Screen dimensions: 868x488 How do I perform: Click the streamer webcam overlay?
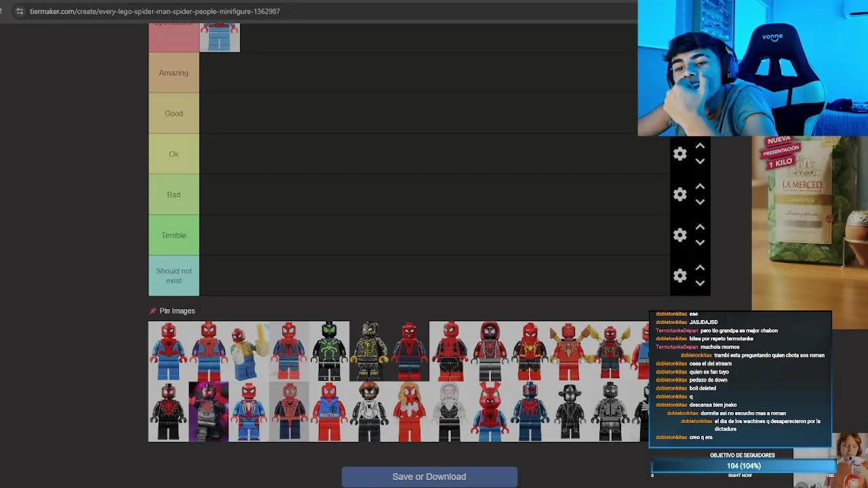click(x=753, y=68)
